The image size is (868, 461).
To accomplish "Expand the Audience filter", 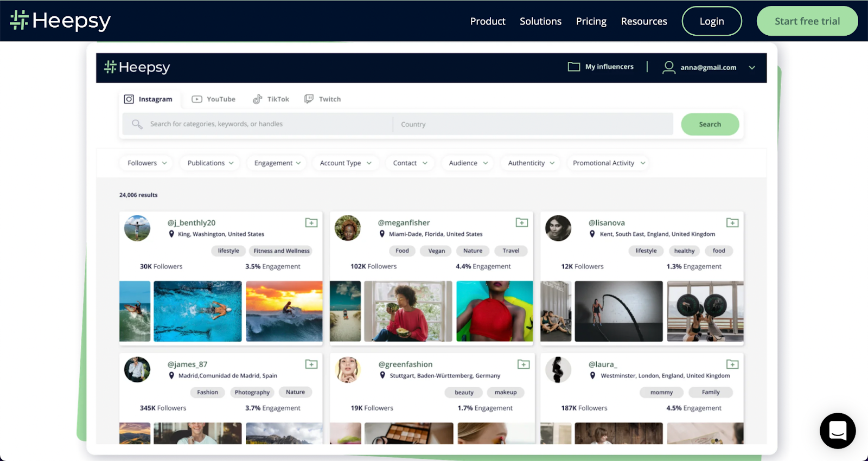I will click(x=468, y=163).
